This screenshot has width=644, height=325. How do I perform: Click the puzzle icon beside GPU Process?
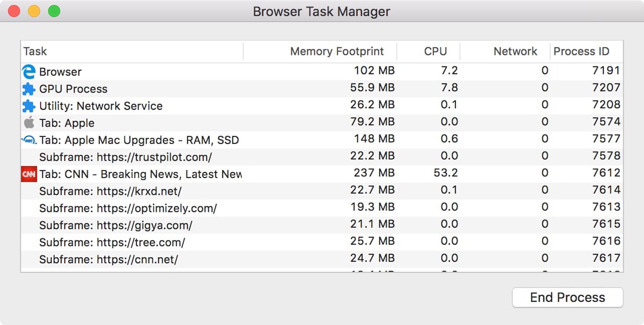coord(29,89)
